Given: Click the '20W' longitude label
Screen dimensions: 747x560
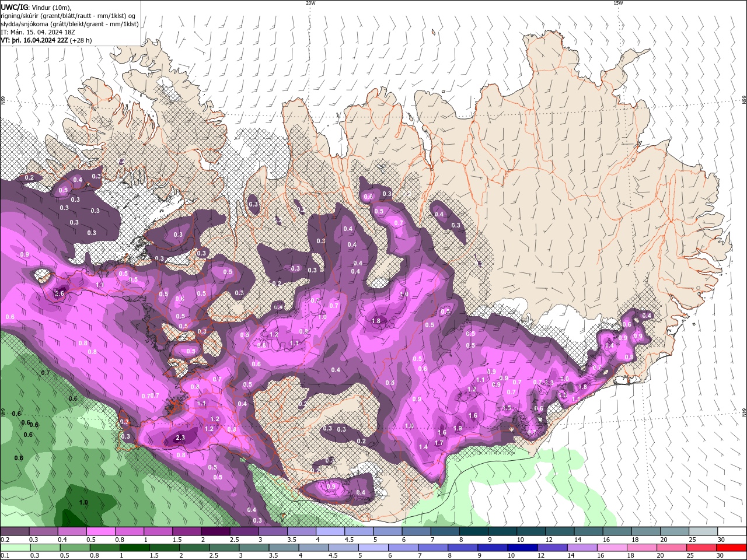Looking at the screenshot, I should coord(310,3).
